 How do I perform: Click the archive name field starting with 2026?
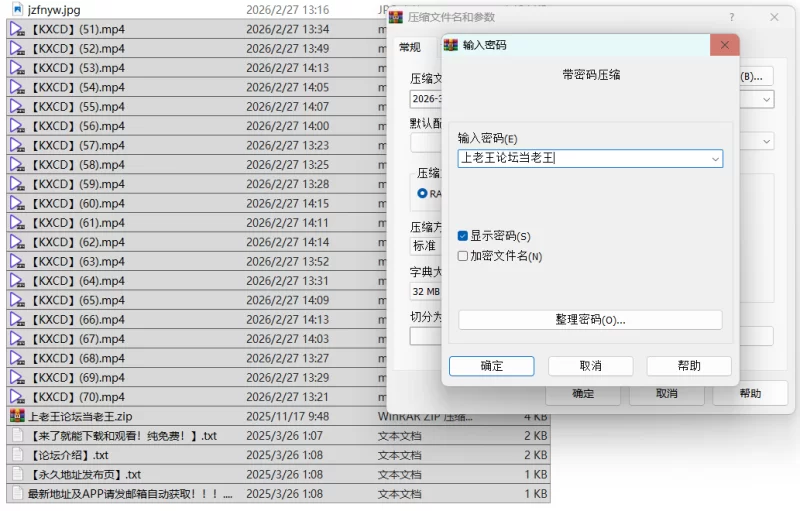(x=426, y=99)
